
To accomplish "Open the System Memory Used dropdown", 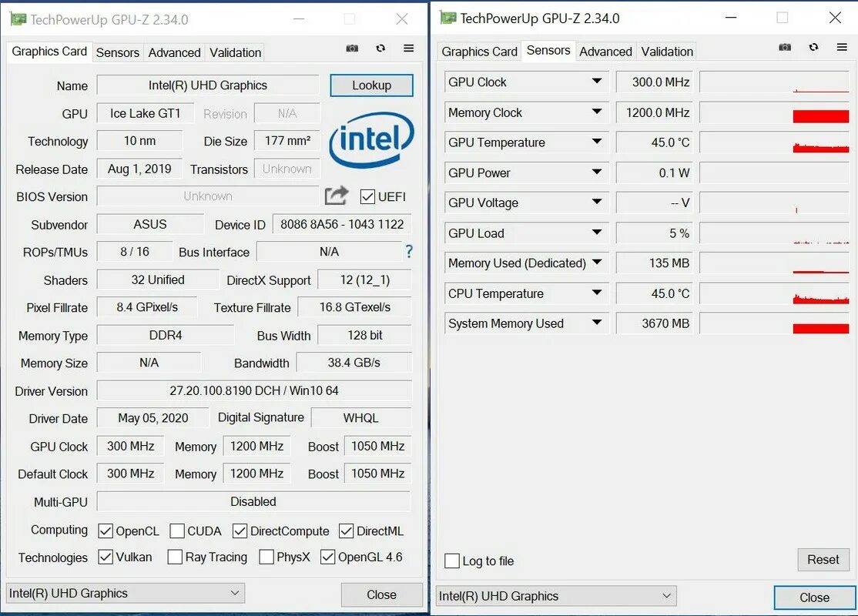I will (597, 323).
